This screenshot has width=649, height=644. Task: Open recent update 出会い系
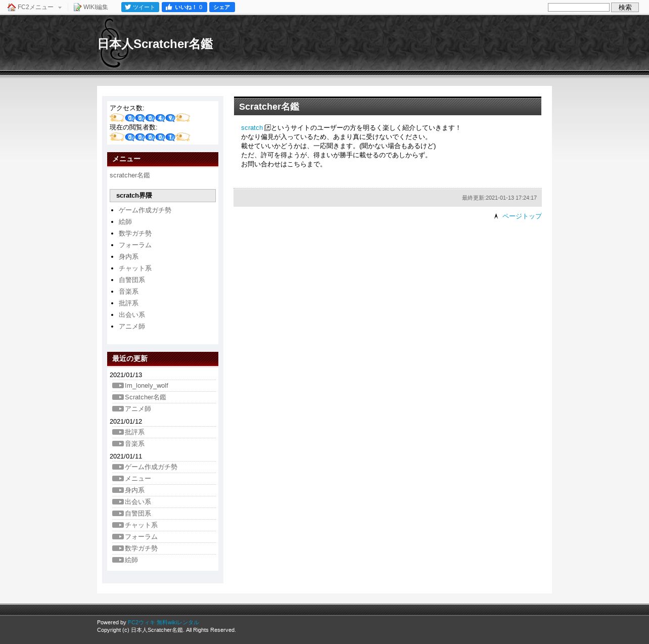tap(138, 502)
